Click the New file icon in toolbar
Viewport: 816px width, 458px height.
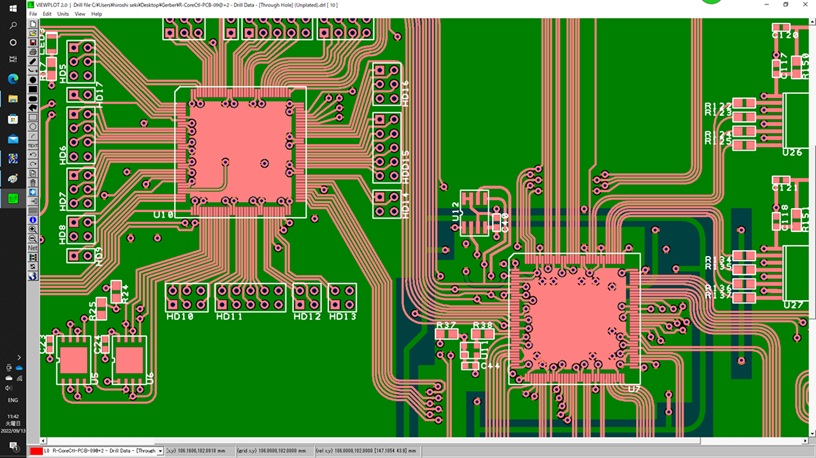pos(33,24)
